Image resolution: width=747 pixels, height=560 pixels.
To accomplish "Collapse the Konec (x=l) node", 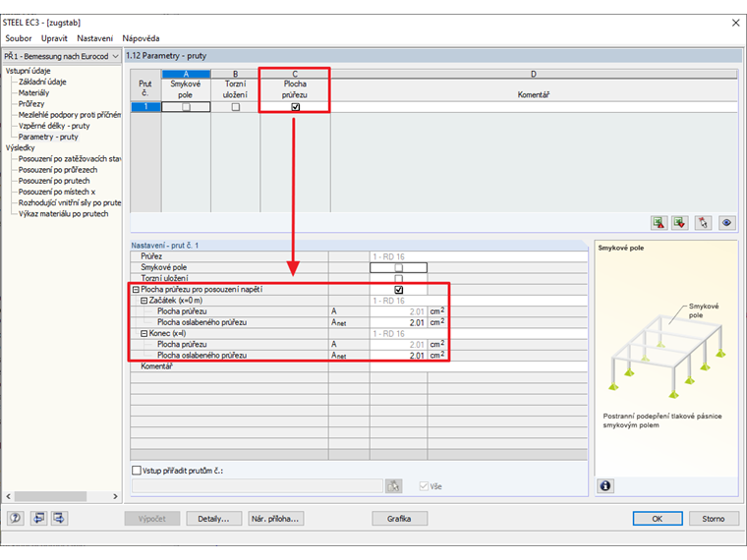I will pos(144,333).
